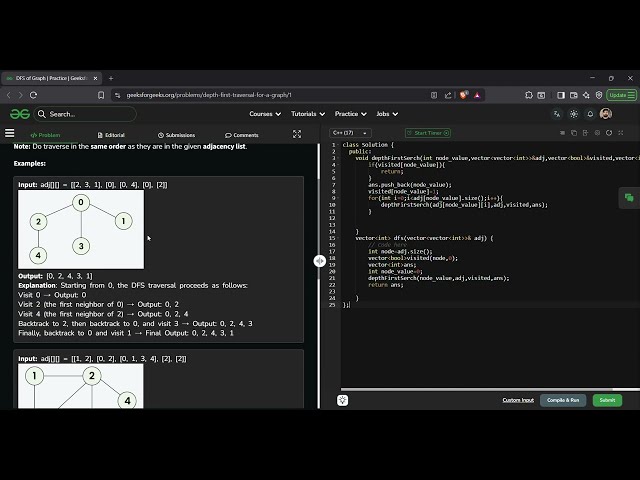Screen dimensions: 640x480
Task: Open the green chat widget icon
Action: [x=629, y=198]
